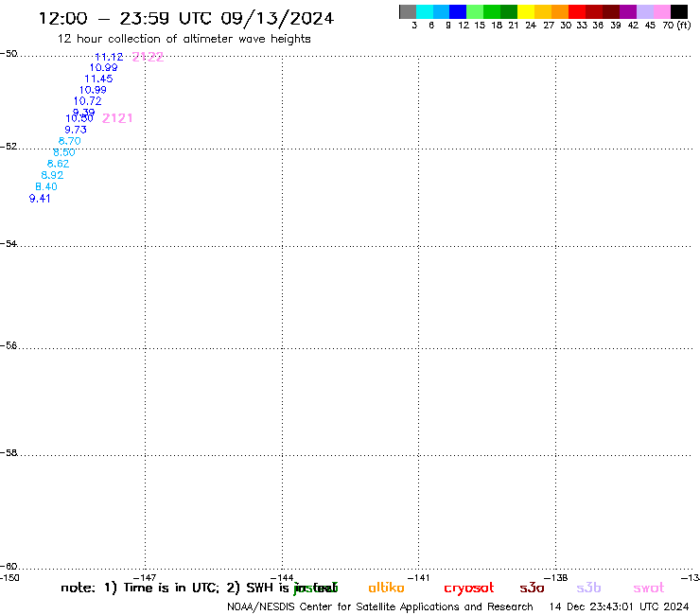This screenshot has width=700, height=615.
Task: Select the 's3b' satellite label
Action: click(x=588, y=588)
